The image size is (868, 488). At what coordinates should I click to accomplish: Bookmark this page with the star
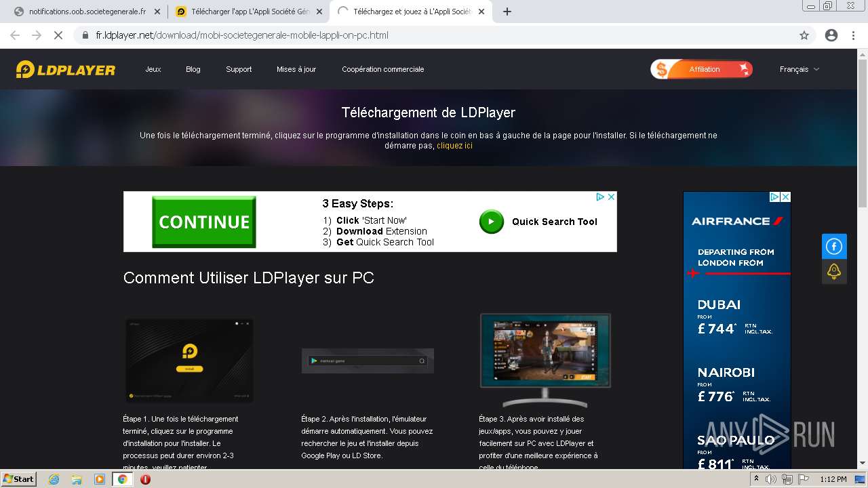[x=804, y=35]
